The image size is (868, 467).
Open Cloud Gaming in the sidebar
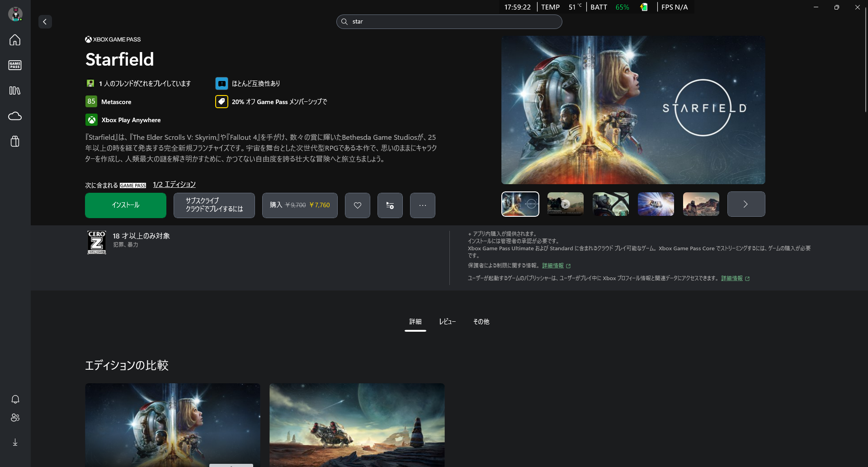pos(15,116)
